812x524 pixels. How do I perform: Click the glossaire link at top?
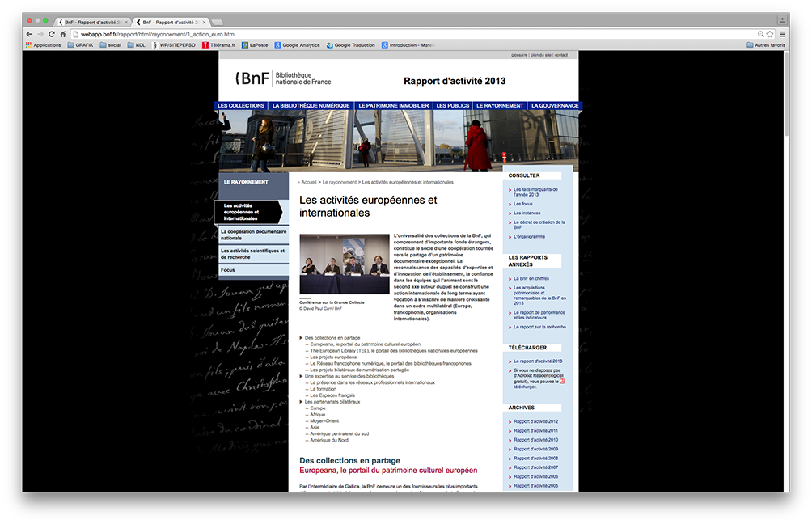pos(519,55)
